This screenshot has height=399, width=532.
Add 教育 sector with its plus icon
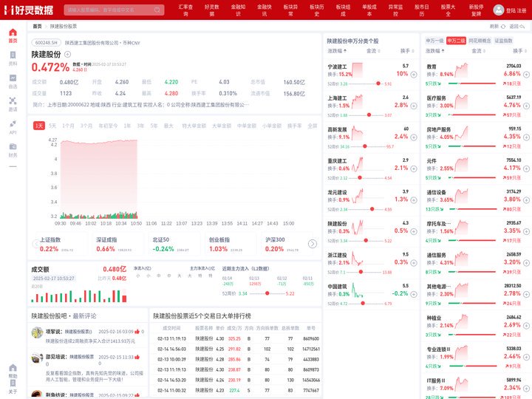(x=526, y=75)
